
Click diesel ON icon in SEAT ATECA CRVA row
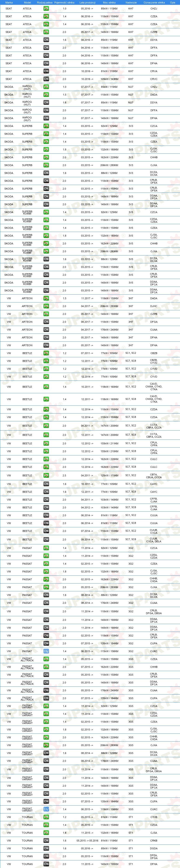click(46, 71)
